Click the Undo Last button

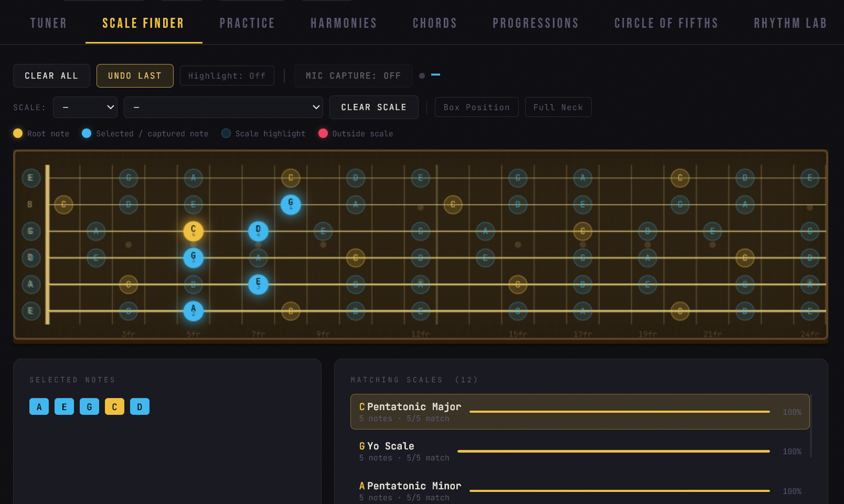tap(135, 76)
